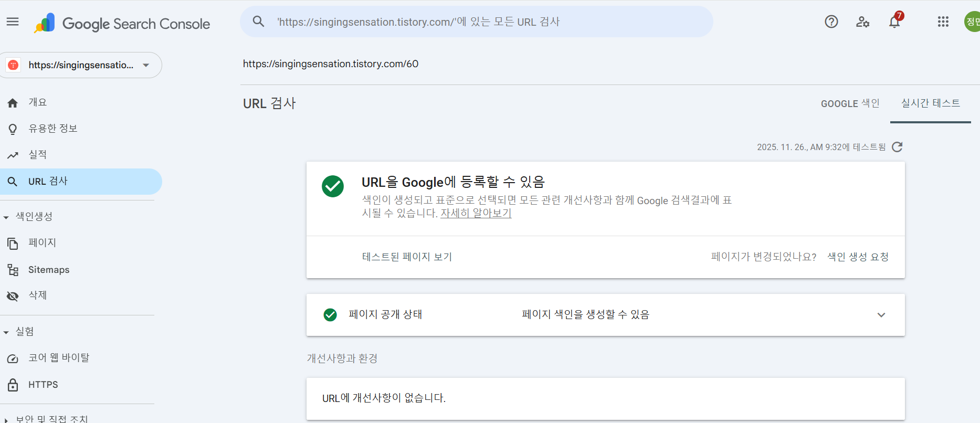The height and width of the screenshot is (423, 980).
Task: Click 테스트된 페이지 보기
Action: click(x=407, y=257)
